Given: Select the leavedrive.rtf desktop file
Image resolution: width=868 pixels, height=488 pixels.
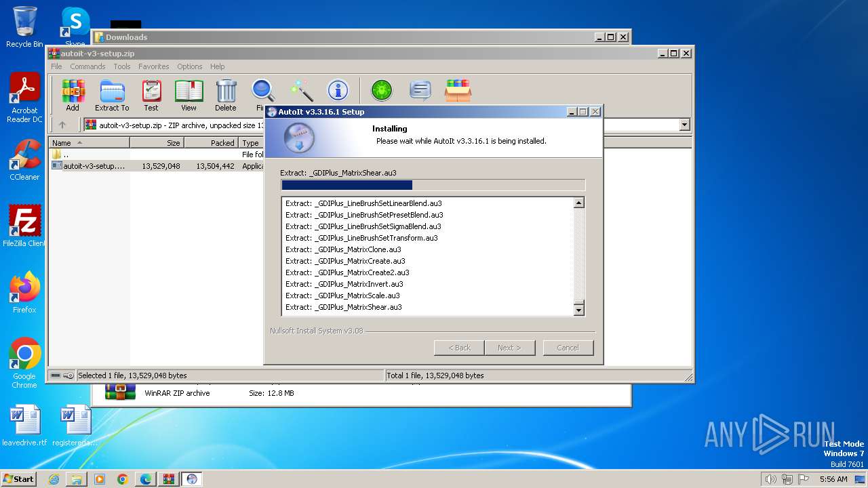Looking at the screenshot, I should pyautogui.click(x=24, y=426).
